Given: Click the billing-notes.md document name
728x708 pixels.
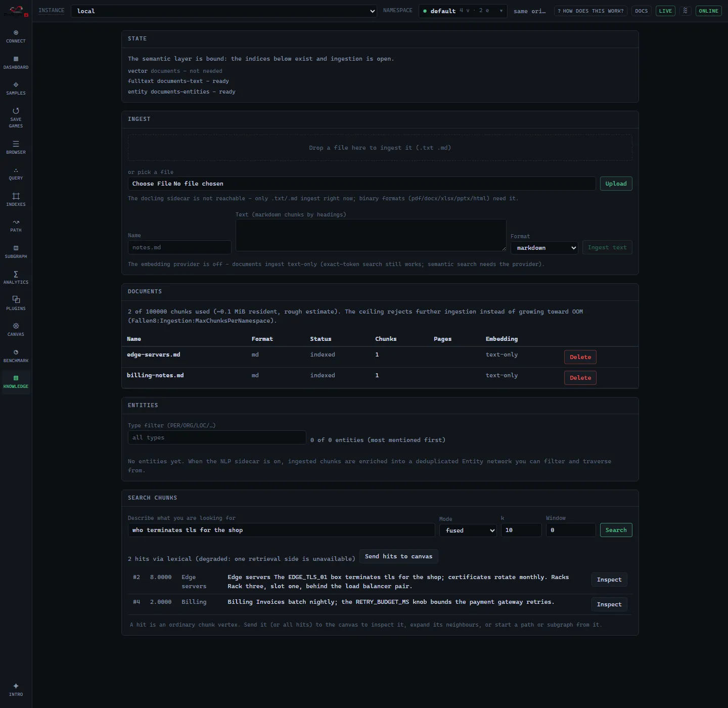Looking at the screenshot, I should pos(155,375).
